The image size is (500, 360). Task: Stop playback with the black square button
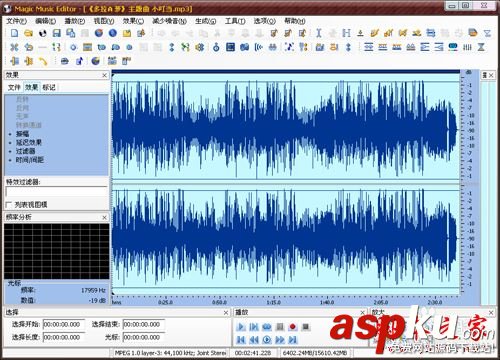305,327
